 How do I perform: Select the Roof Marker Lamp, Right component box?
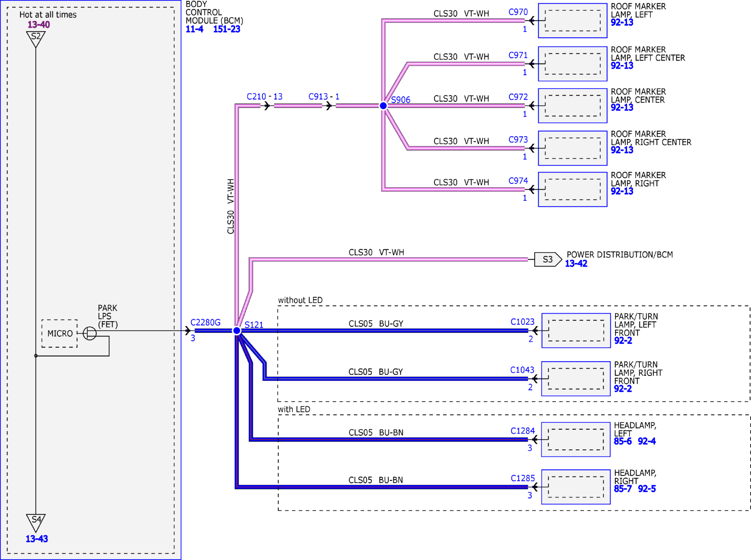click(573, 189)
